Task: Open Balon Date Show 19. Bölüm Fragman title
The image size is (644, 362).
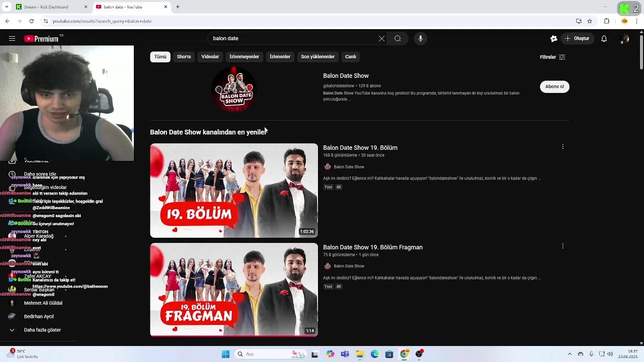Action: pyautogui.click(x=373, y=247)
